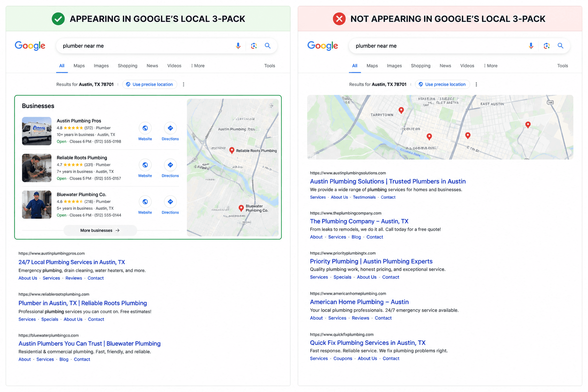The height and width of the screenshot is (392, 588).
Task: Click Specials sitelink under Priority Plumbing
Action: pyautogui.click(x=342, y=277)
